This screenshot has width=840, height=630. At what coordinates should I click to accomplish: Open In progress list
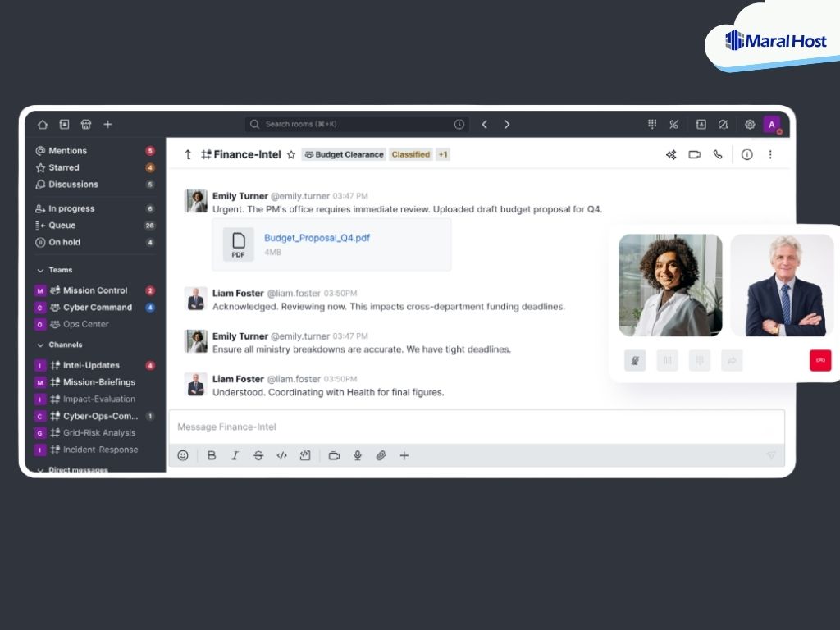[95, 208]
